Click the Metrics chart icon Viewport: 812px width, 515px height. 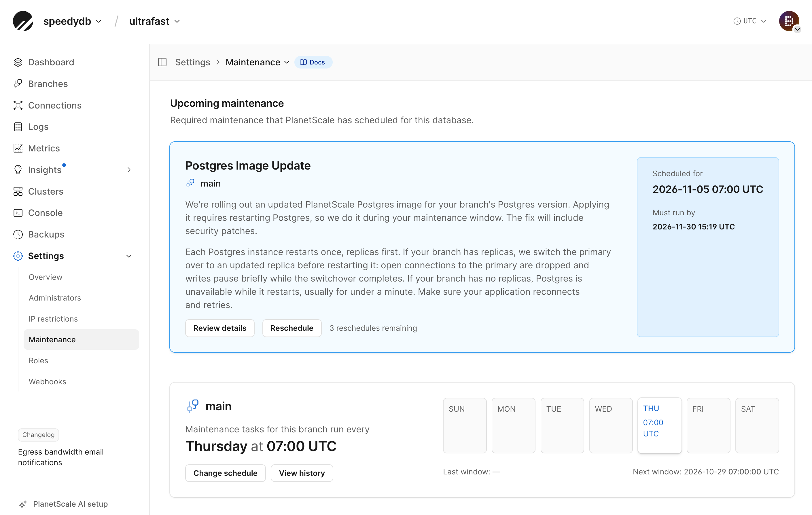pyautogui.click(x=18, y=148)
